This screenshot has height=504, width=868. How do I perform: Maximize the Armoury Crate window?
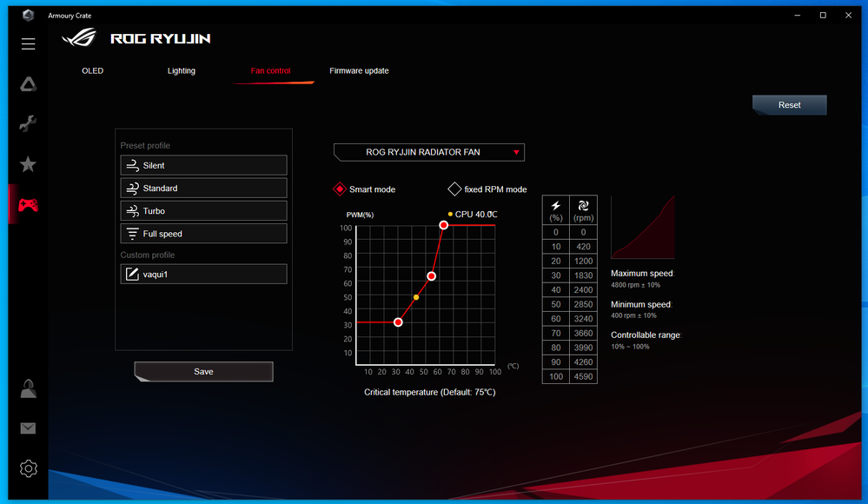click(823, 15)
